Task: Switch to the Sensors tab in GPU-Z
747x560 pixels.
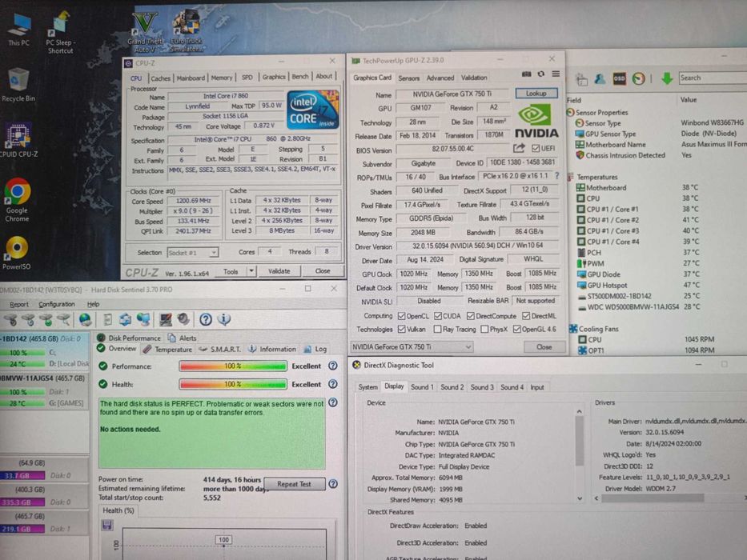Action: point(409,78)
